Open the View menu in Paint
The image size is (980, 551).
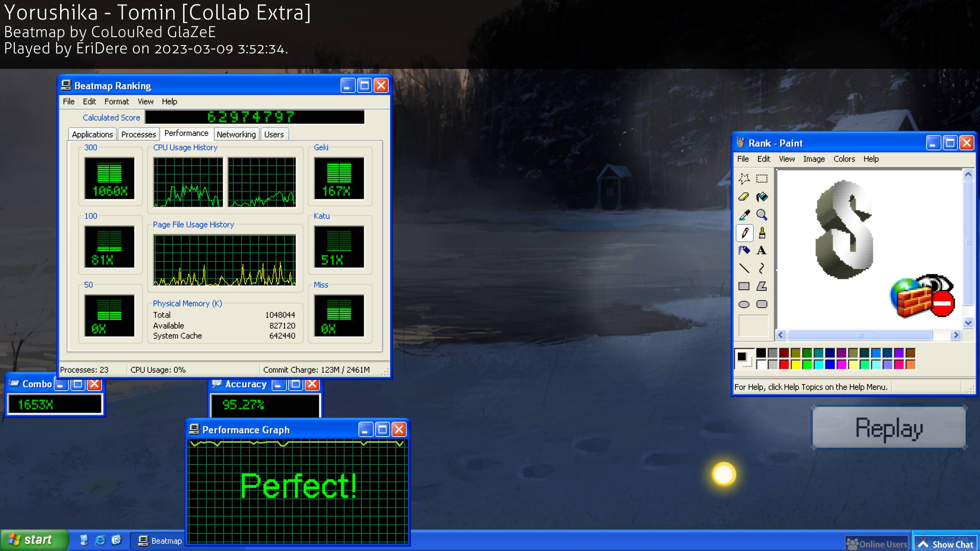[787, 159]
